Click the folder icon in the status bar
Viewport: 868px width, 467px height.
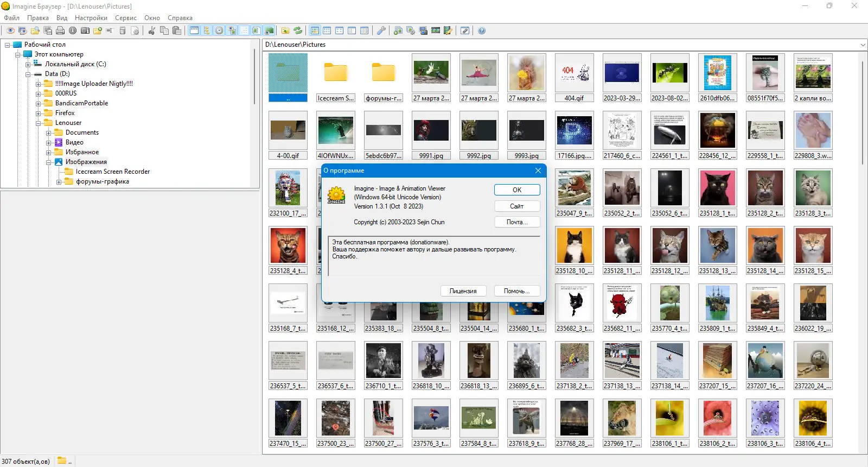62,461
